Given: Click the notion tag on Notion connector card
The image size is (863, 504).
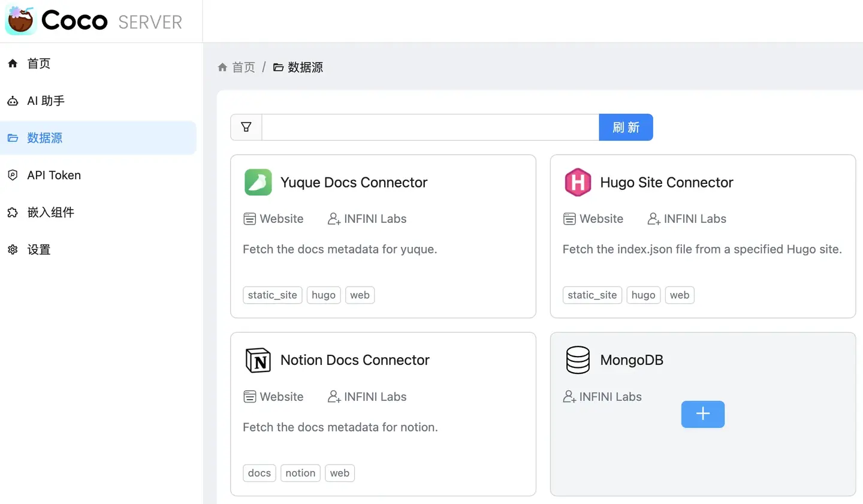Looking at the screenshot, I should click(300, 473).
